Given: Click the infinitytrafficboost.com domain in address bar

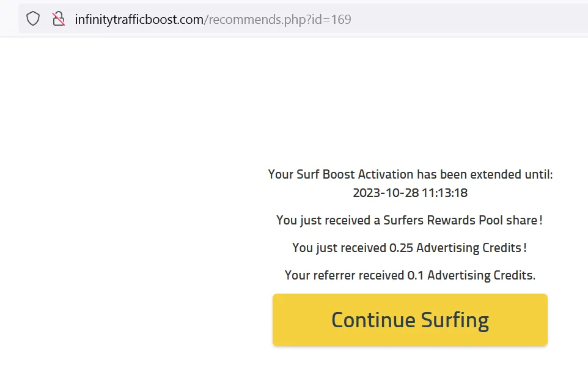Looking at the screenshot, I should [139, 20].
